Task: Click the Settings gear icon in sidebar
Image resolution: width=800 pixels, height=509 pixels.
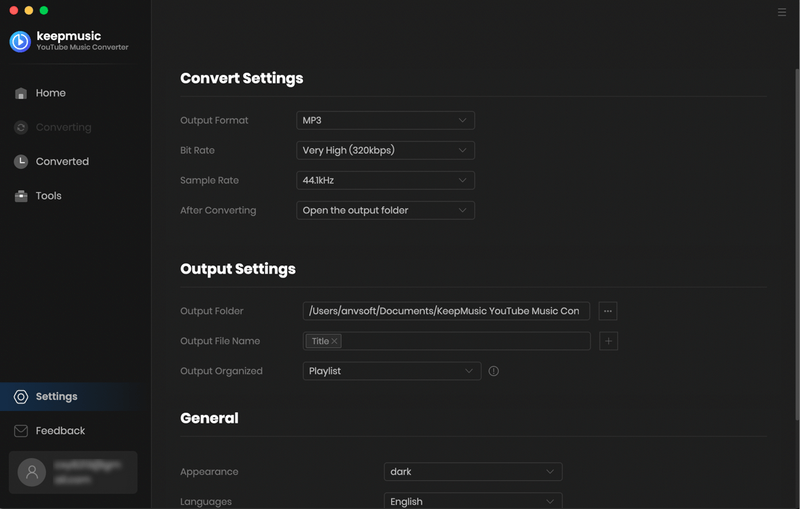Action: coord(21,397)
